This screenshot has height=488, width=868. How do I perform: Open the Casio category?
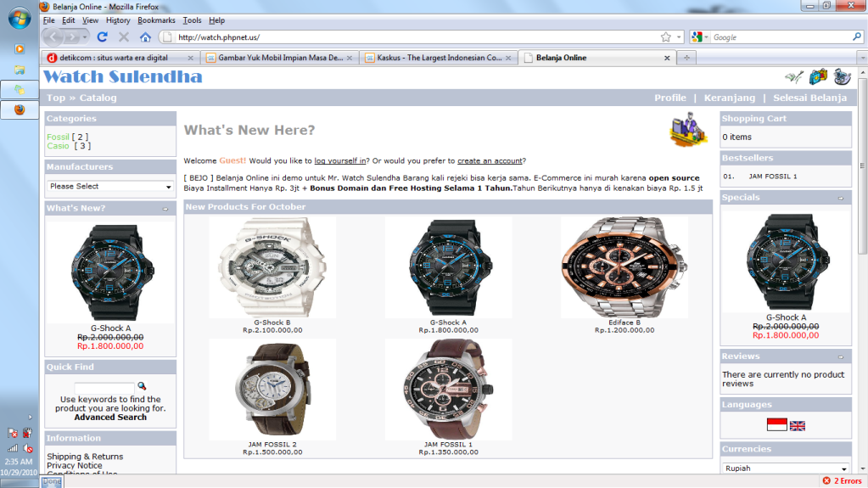[59, 146]
